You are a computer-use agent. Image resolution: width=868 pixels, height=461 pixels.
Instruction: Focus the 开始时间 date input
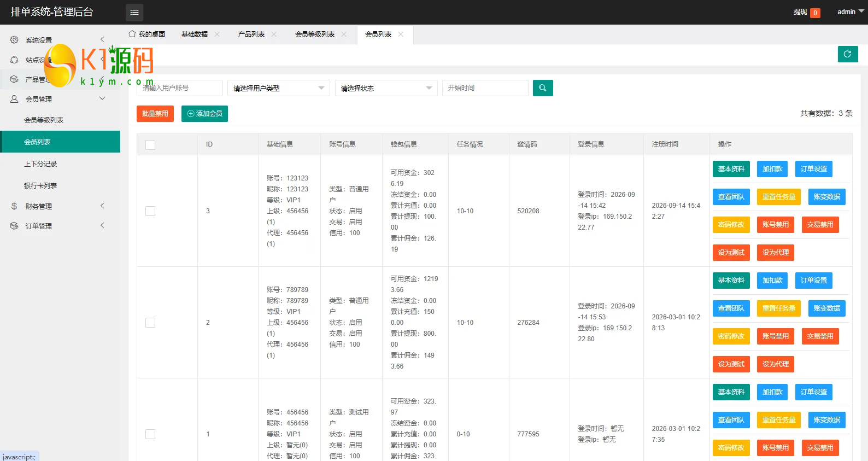[x=485, y=88]
